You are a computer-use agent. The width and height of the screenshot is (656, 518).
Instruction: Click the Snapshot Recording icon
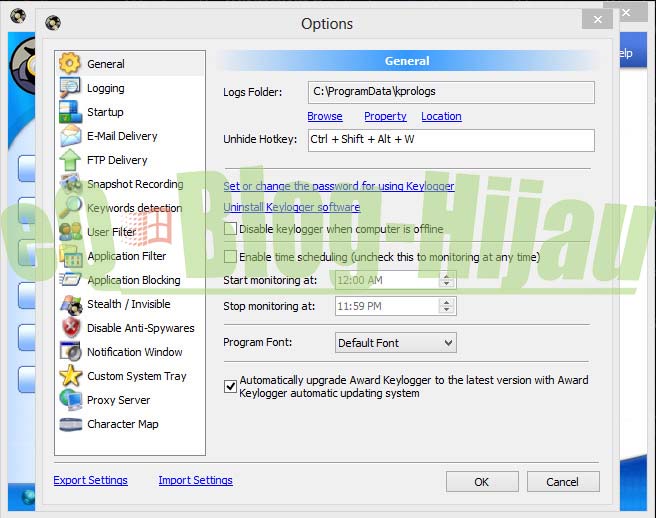click(x=70, y=184)
